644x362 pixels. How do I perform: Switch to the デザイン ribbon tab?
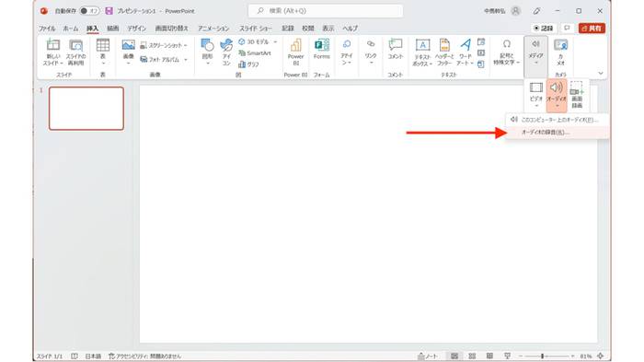[136, 29]
